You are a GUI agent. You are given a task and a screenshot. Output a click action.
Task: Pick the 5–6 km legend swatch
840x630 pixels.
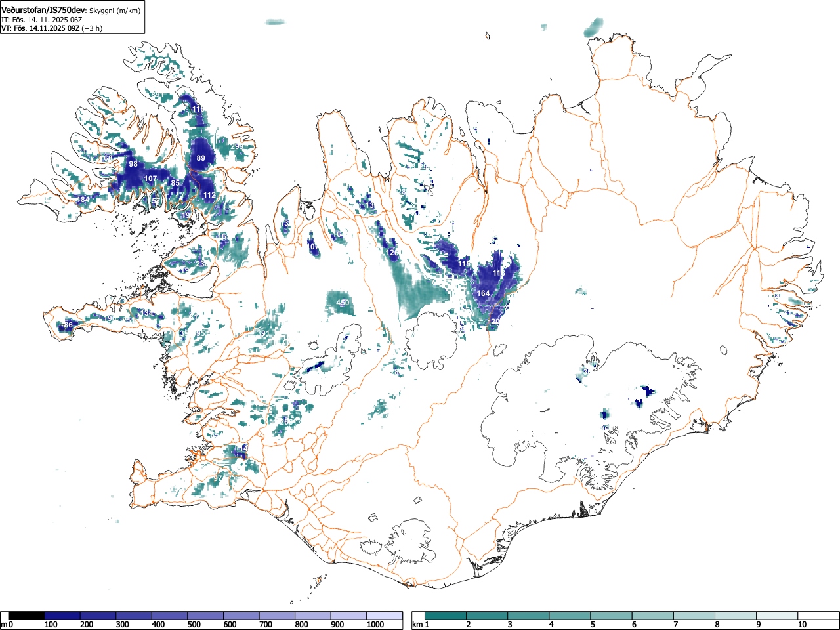611,616
